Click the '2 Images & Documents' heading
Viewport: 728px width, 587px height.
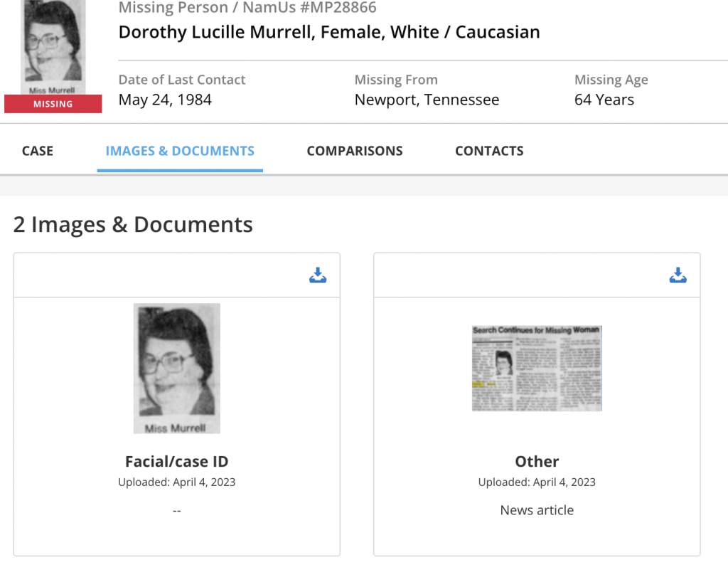click(133, 225)
